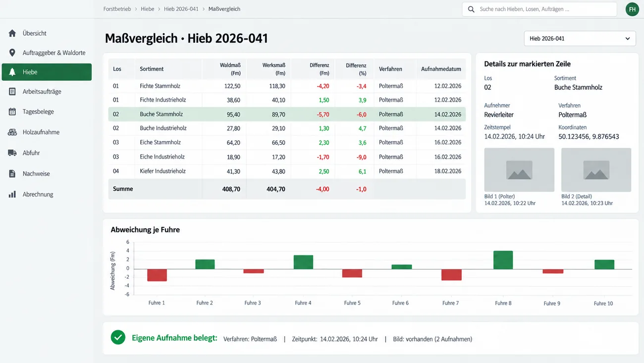The height and width of the screenshot is (363, 644).
Task: Select the Eiche Stammholz table row
Action: point(287,142)
